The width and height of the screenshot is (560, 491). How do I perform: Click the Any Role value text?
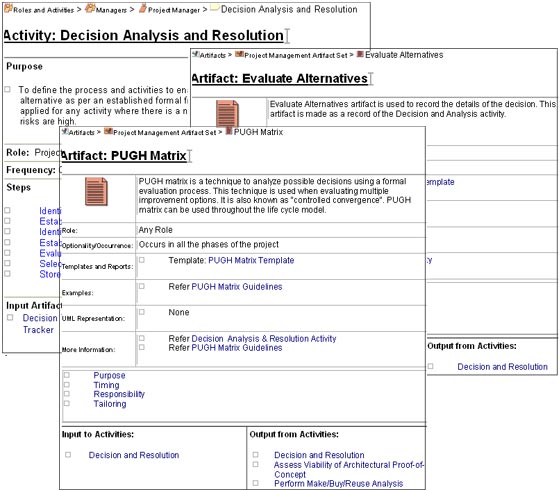(156, 230)
